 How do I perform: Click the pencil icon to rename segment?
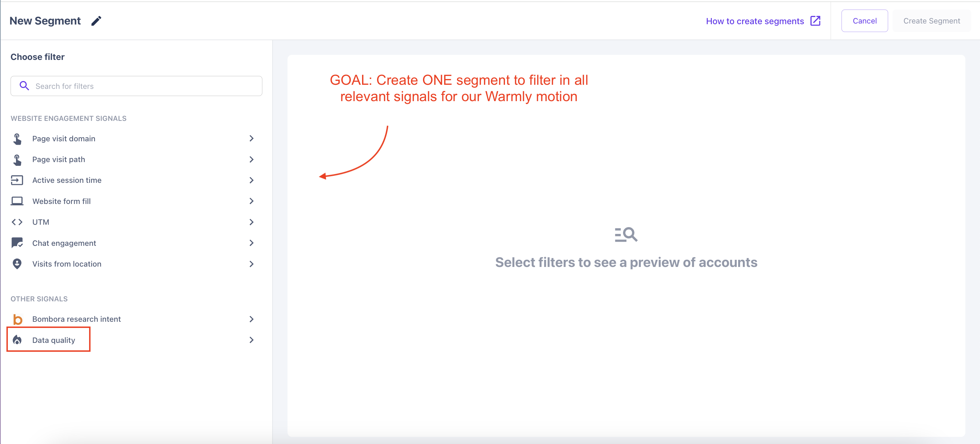(96, 21)
